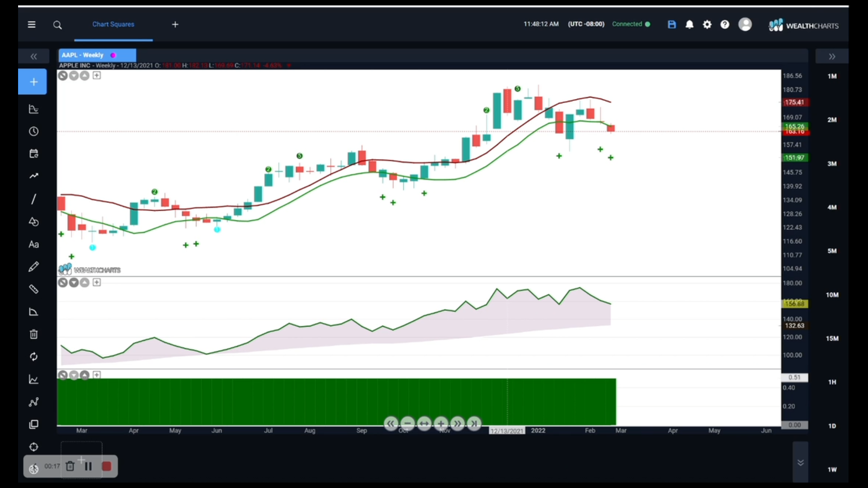Hide the price pane using its disable icon

[63, 76]
